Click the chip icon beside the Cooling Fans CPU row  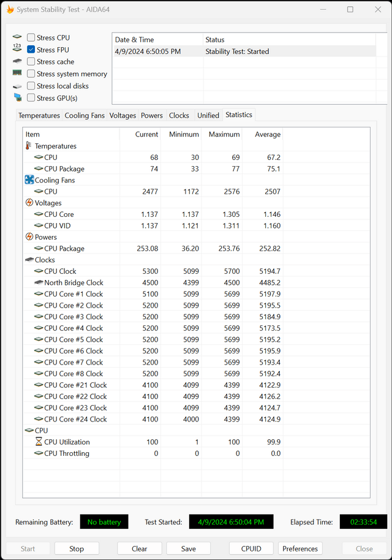click(39, 191)
